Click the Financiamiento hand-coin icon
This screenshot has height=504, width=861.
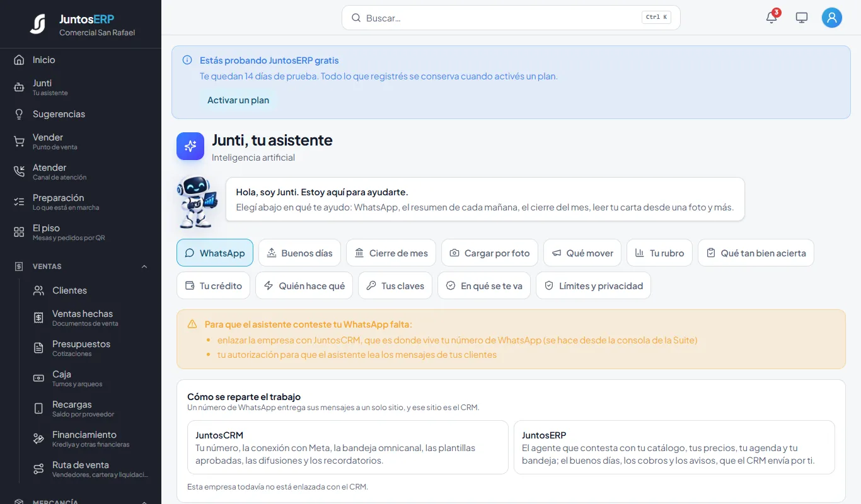(38, 439)
